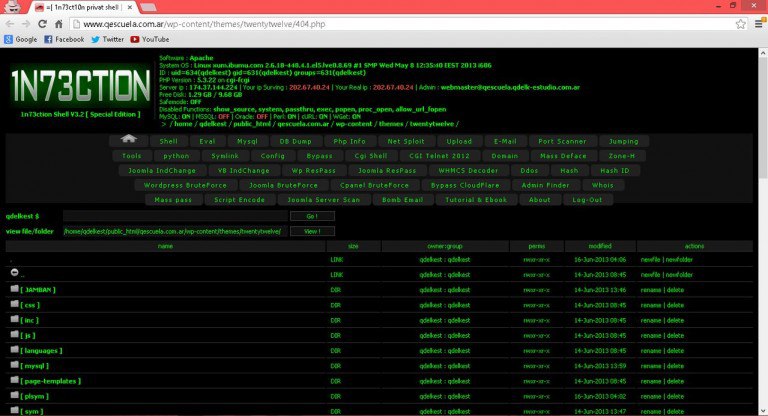Click the Admin Finder button
This screenshot has height=416, width=768.
tap(546, 185)
